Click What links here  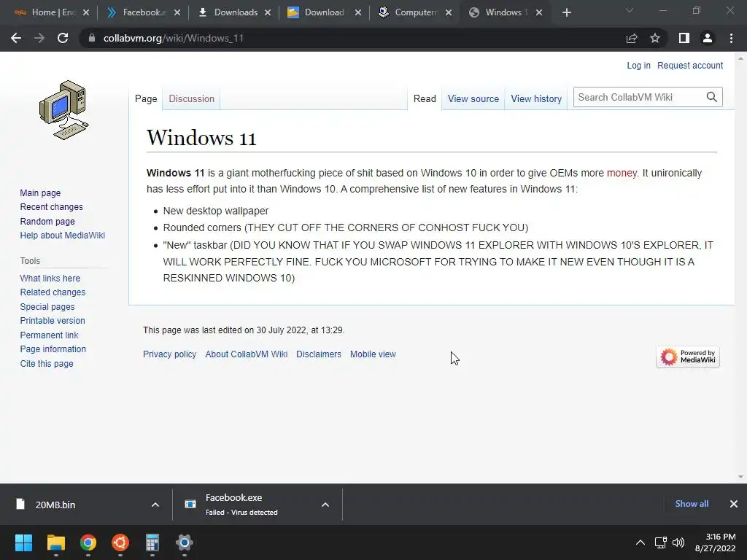point(50,278)
